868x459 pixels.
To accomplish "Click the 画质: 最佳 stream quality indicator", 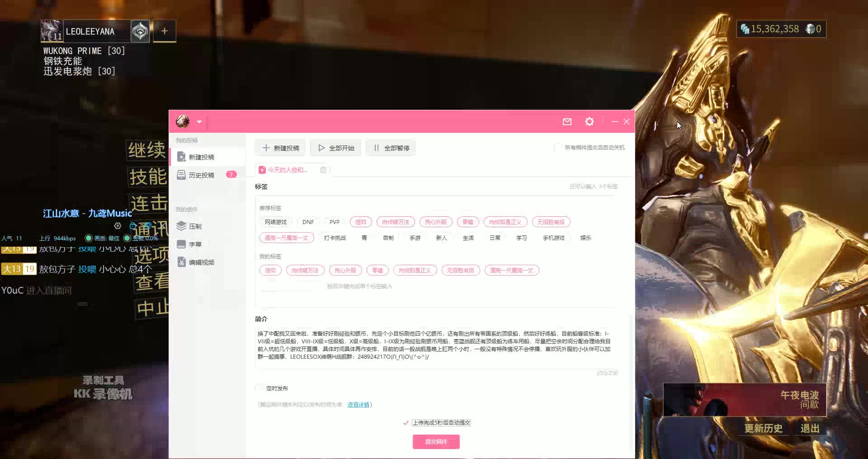I will tap(103, 238).
